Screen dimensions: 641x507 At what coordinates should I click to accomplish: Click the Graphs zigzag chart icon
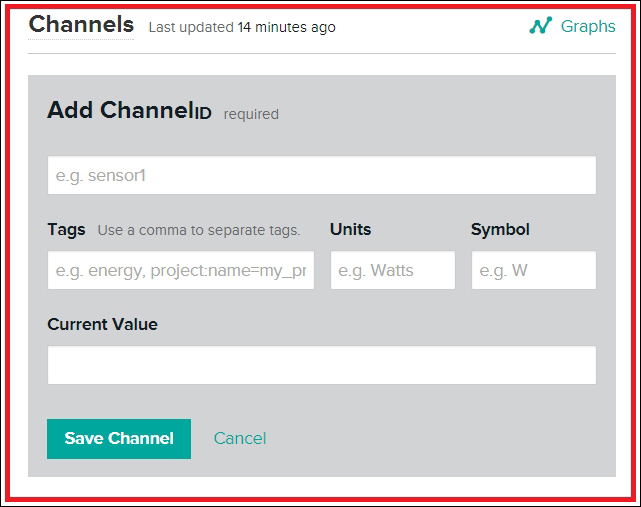tap(540, 26)
